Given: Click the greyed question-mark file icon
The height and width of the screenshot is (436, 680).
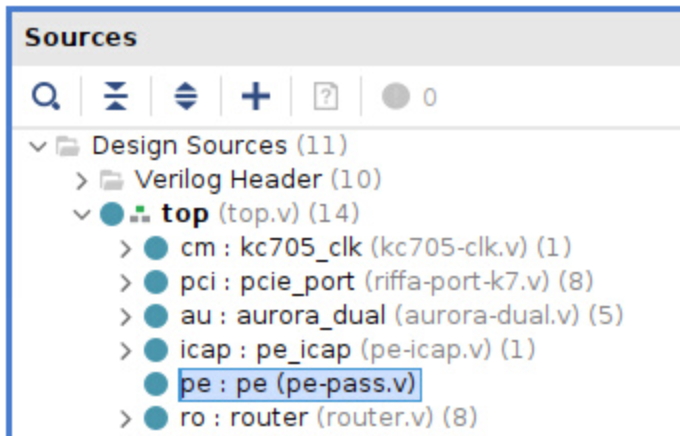Looking at the screenshot, I should pos(326,96).
